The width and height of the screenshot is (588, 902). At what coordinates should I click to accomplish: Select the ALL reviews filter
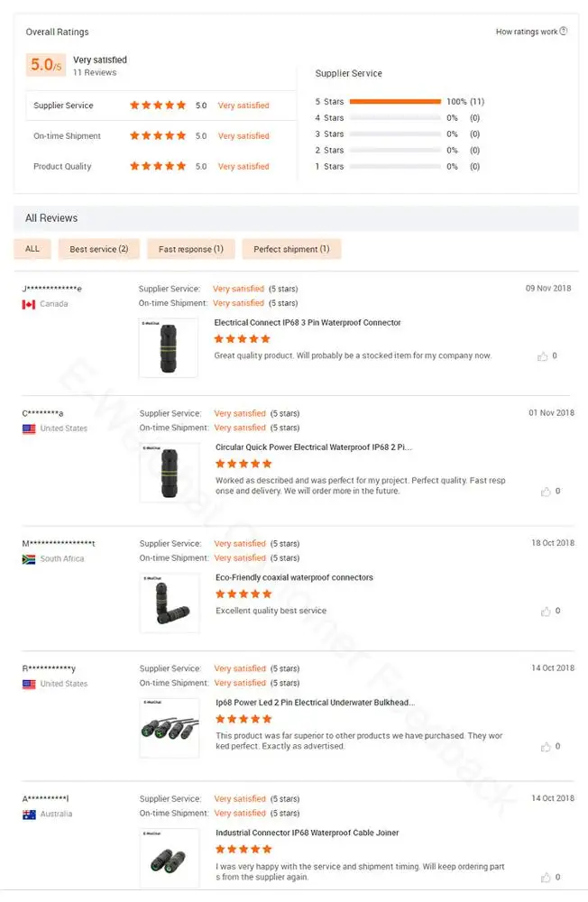32,249
